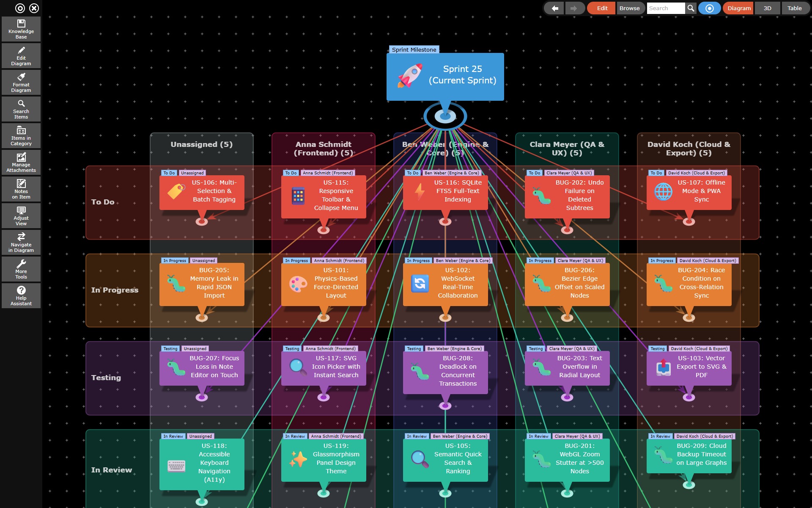Click the palette icon on US-101 card
The width and height of the screenshot is (812, 508).
[298, 284]
